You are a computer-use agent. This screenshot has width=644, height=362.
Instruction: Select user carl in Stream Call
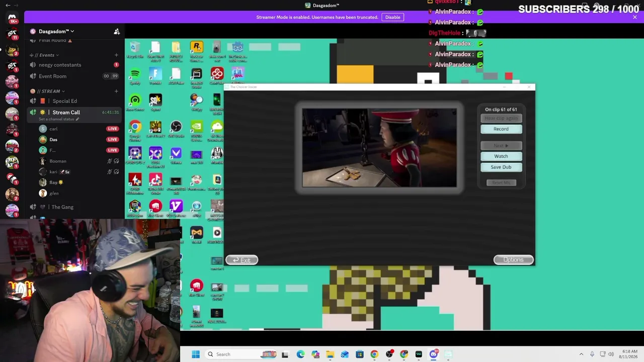click(x=53, y=129)
